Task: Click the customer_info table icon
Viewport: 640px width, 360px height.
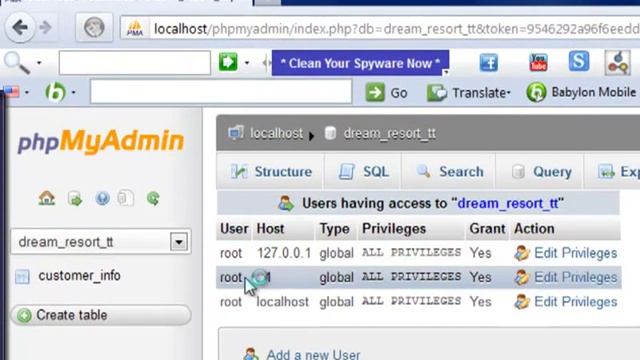Action: [x=22, y=277]
